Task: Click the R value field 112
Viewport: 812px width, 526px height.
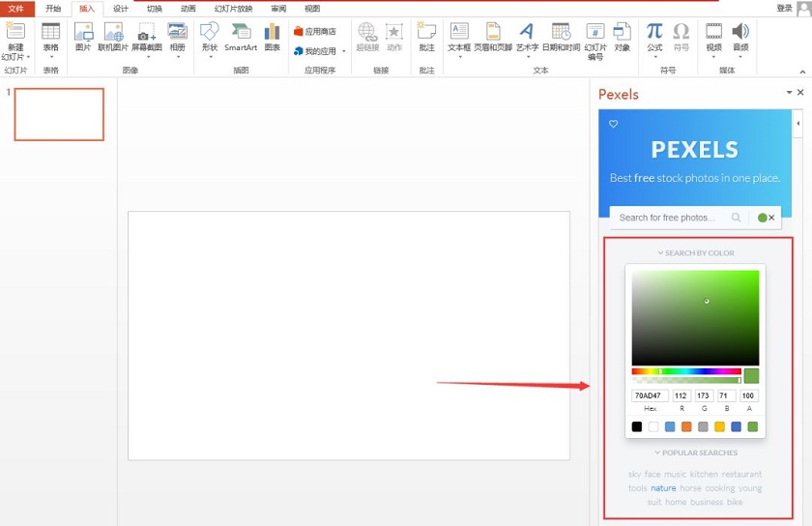Action: (681, 395)
